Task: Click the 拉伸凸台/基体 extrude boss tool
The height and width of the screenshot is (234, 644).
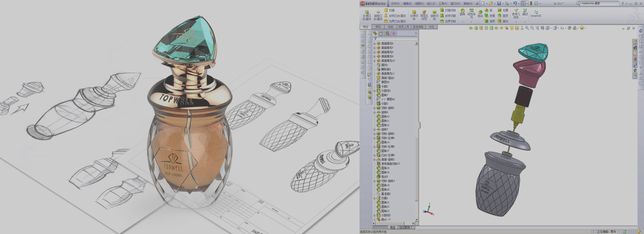Action: (x=367, y=15)
